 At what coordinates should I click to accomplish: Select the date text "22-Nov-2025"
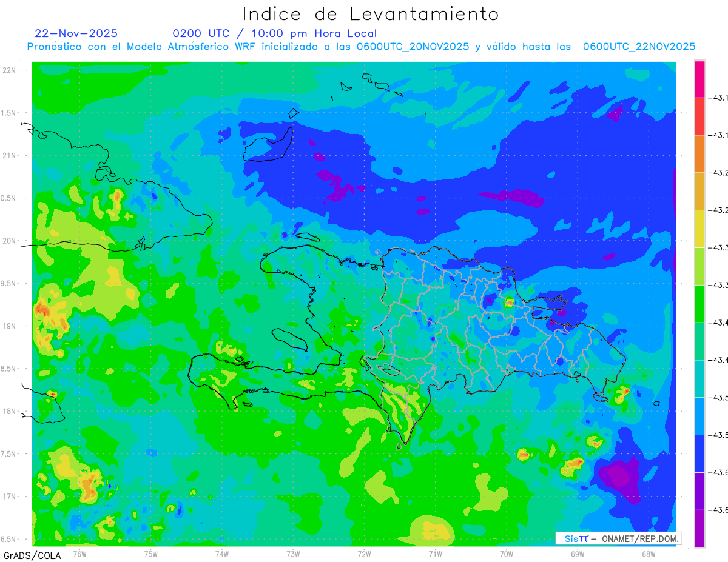pyautogui.click(x=76, y=33)
